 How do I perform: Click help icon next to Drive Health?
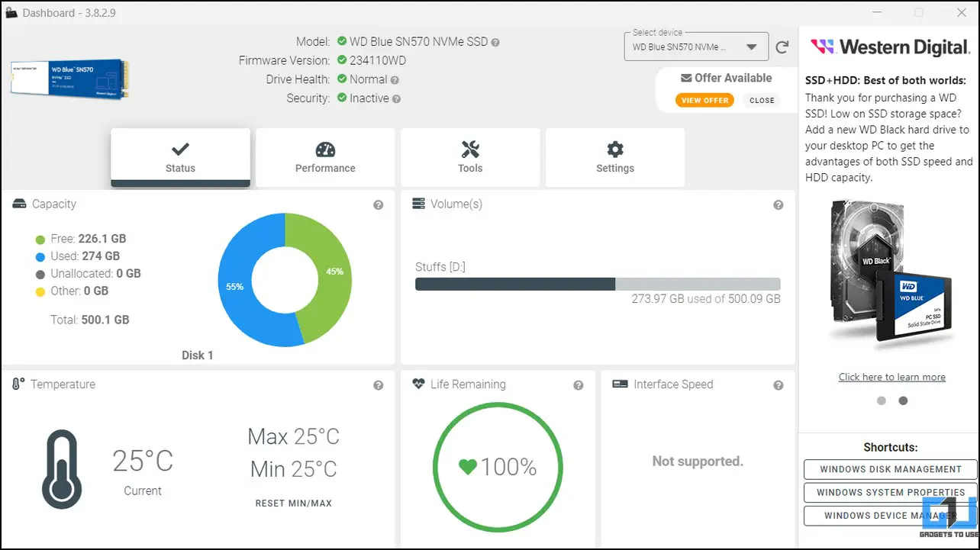click(x=395, y=80)
